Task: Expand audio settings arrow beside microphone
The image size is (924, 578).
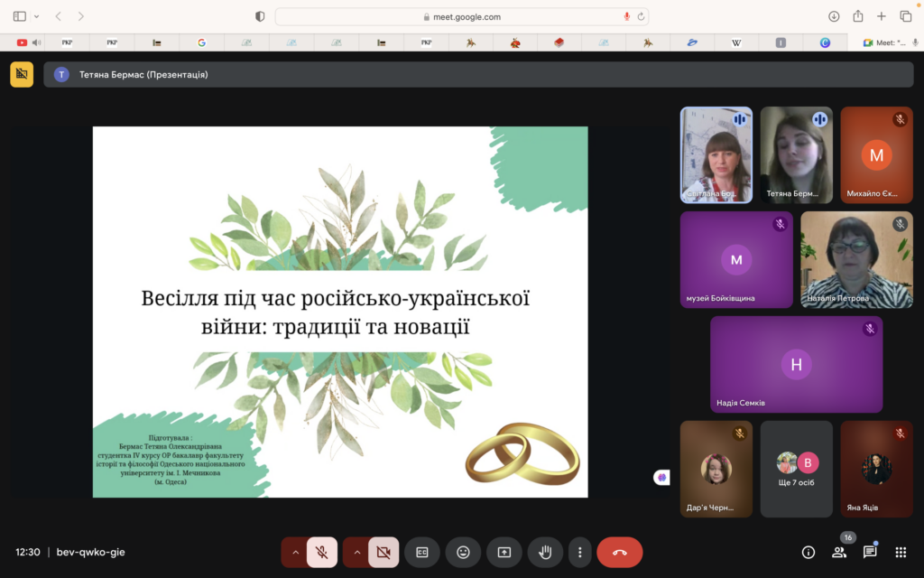Action: tap(295, 552)
